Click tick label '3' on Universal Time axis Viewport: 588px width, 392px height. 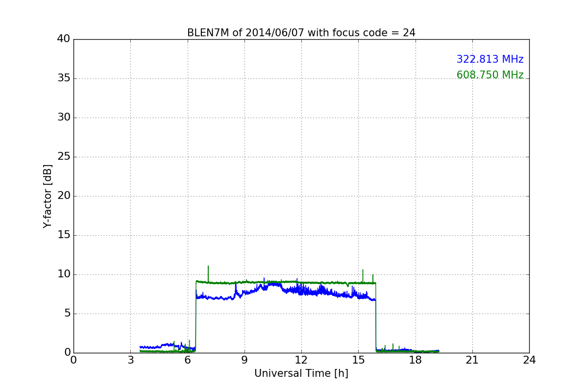pos(130,360)
